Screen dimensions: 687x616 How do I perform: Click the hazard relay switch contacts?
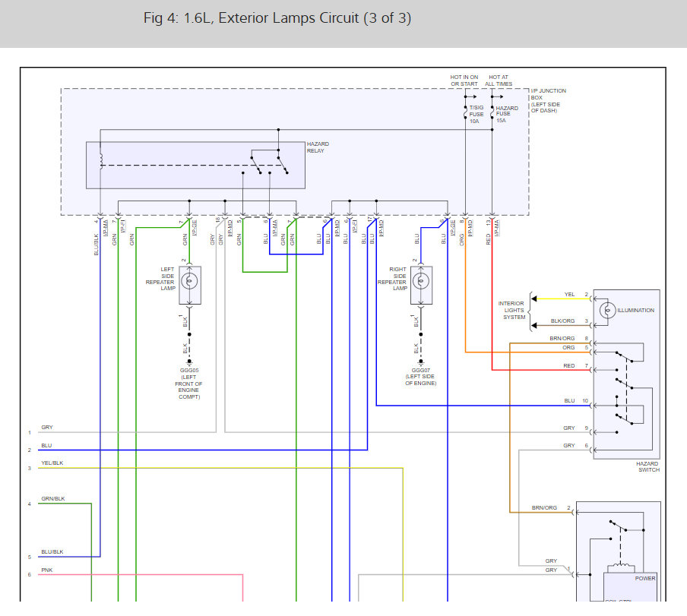tap(270, 162)
